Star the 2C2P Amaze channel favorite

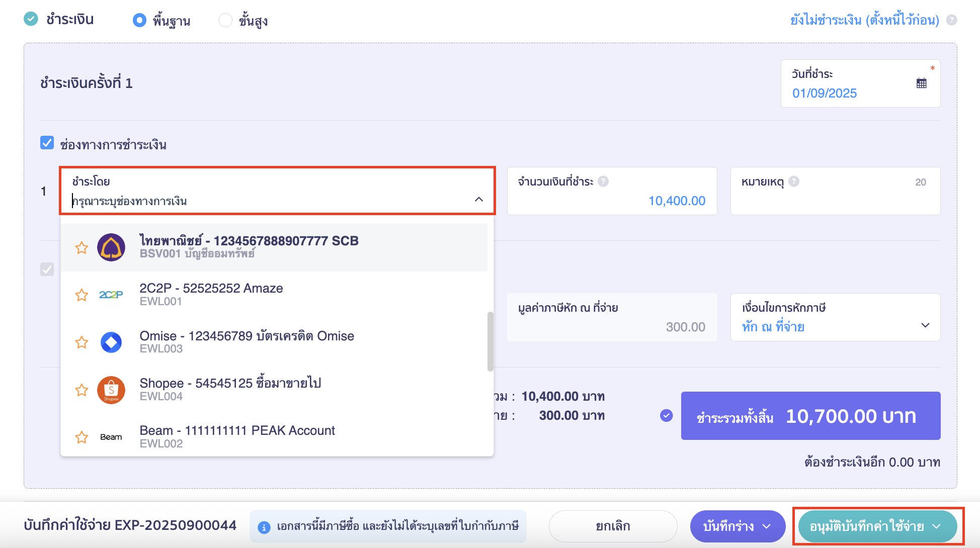click(81, 295)
